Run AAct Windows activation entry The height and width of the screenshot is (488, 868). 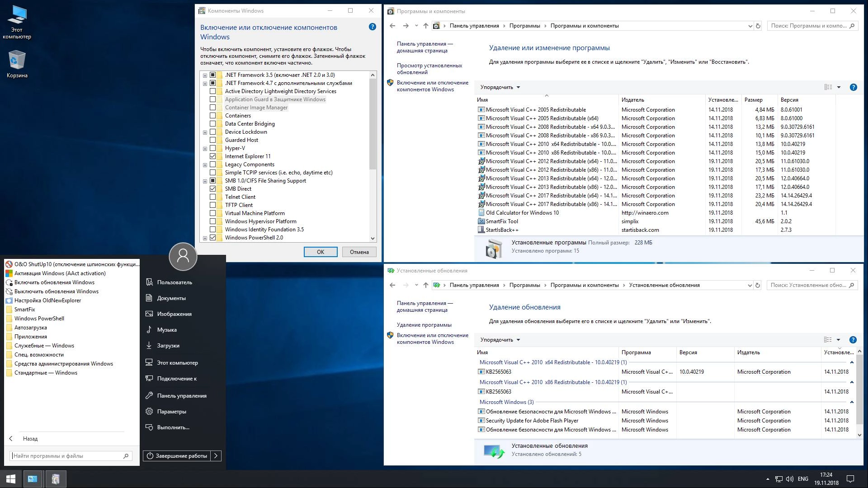56,273
